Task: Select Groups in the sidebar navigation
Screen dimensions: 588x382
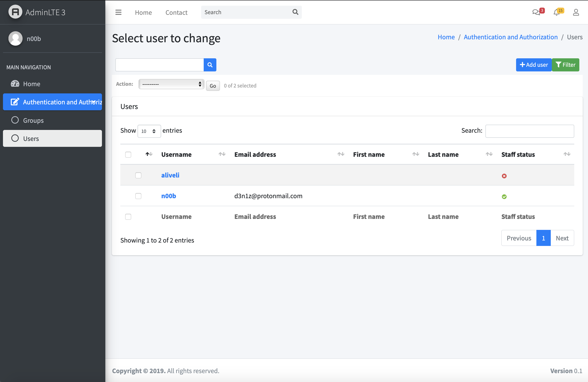Action: click(x=33, y=120)
